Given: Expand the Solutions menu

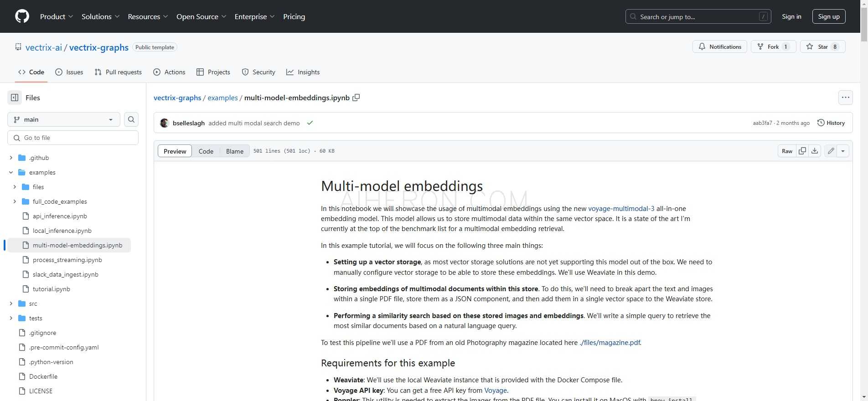Looking at the screenshot, I should [x=100, y=16].
